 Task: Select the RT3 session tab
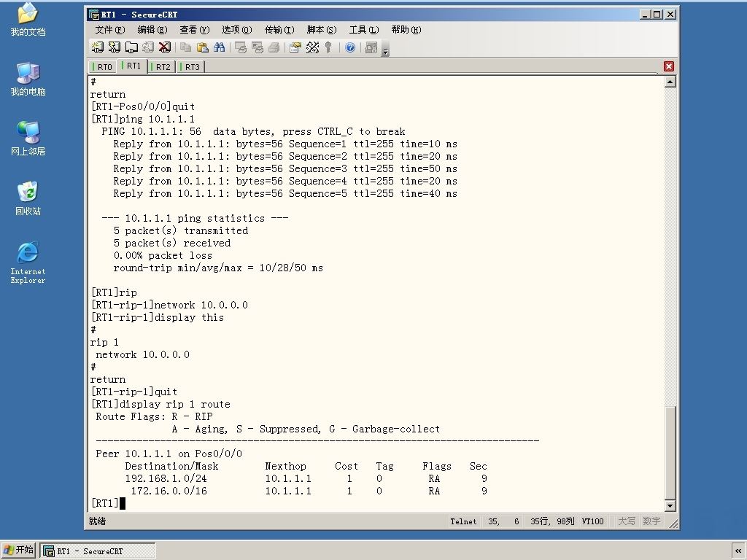coord(190,66)
